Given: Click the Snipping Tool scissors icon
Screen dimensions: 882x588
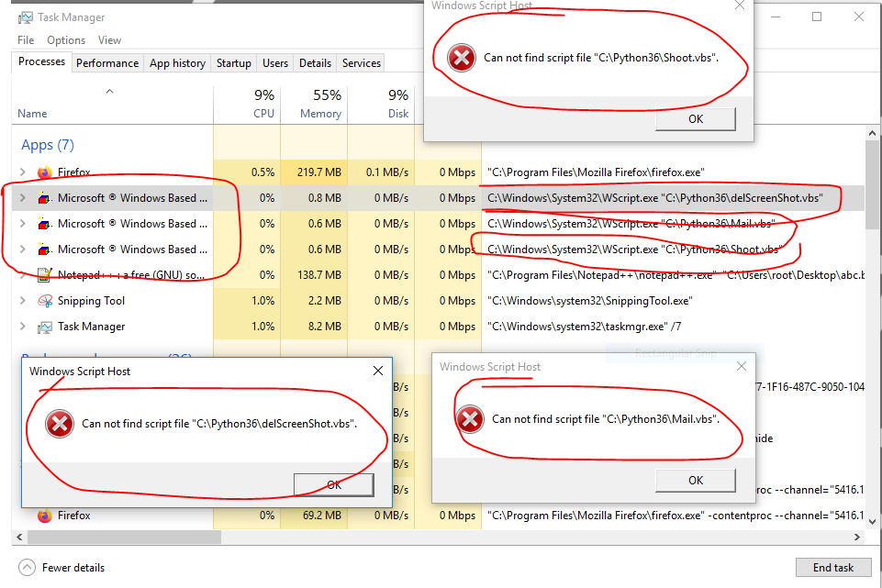Looking at the screenshot, I should click(x=44, y=301).
